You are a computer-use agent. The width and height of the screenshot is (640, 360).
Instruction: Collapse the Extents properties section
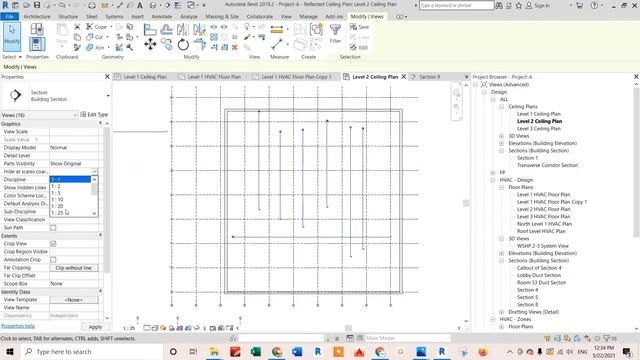[x=100, y=236]
